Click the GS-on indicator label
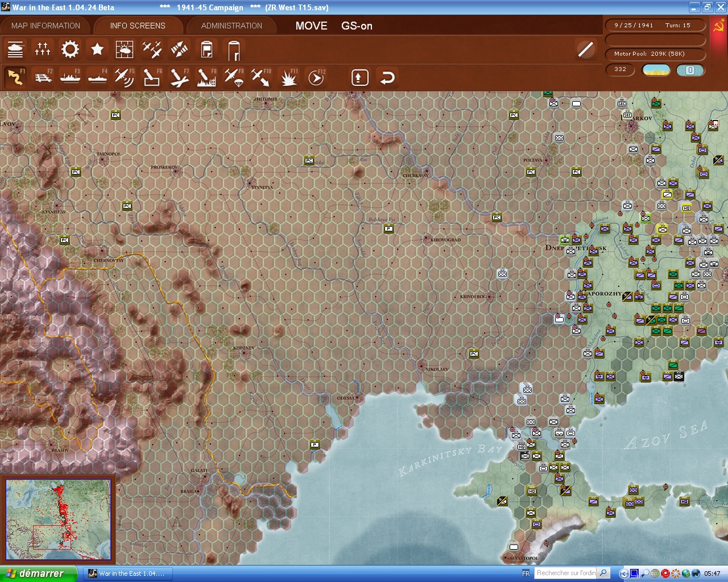Screen dimensions: 728x582 pyautogui.click(x=357, y=26)
